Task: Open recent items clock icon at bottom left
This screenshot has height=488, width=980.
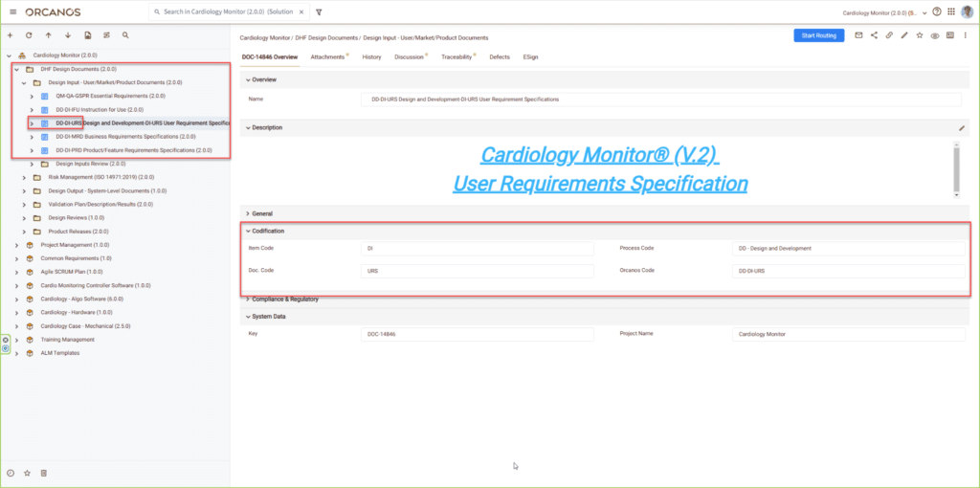Action: click(10, 473)
